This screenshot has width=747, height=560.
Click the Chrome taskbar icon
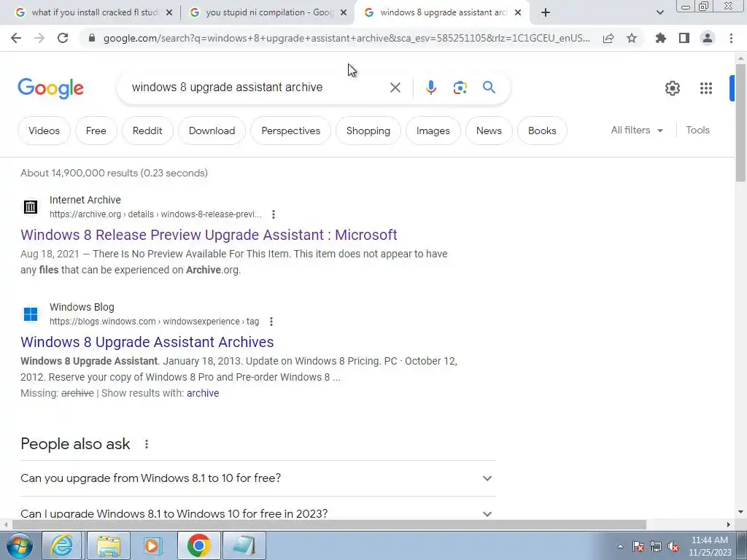(x=198, y=545)
